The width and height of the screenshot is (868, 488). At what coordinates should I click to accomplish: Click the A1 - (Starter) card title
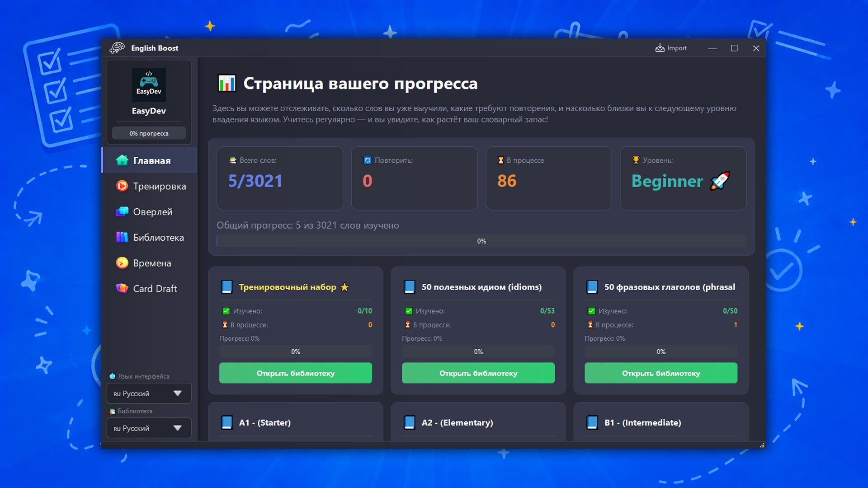265,422
